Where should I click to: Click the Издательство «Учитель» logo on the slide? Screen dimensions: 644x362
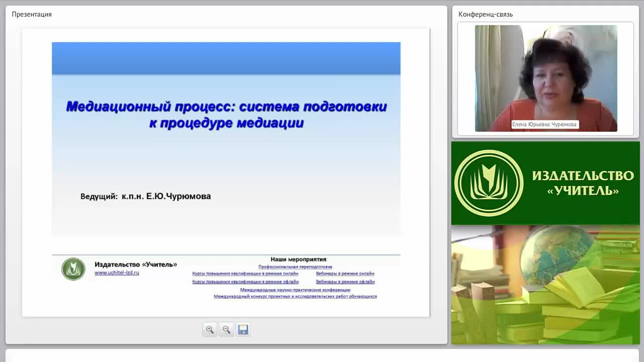[73, 268]
